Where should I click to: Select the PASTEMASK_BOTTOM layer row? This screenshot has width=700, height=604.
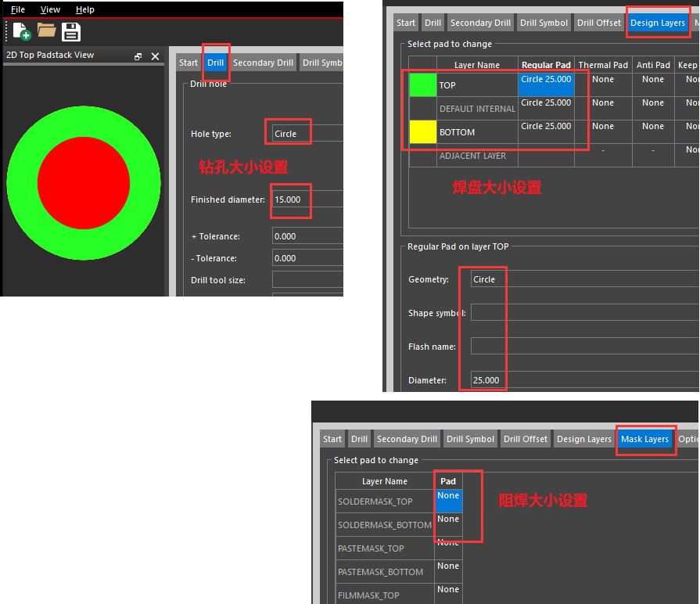coord(383,571)
